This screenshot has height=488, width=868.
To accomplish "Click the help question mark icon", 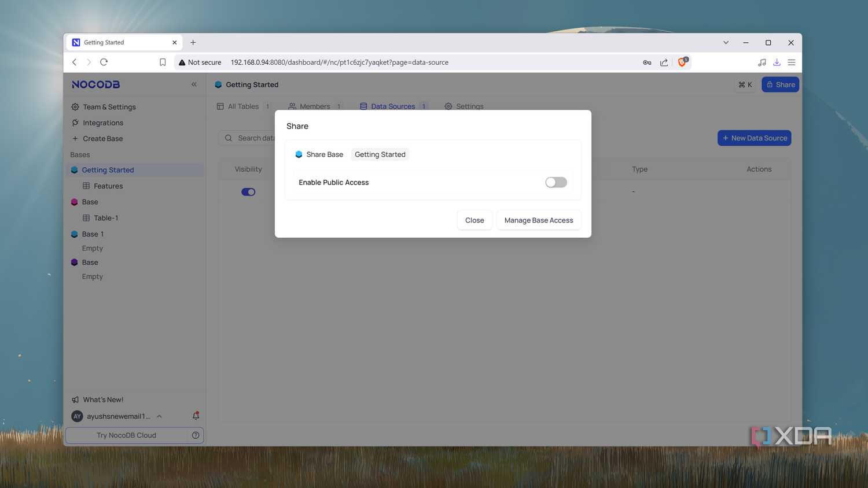I will click(x=196, y=435).
